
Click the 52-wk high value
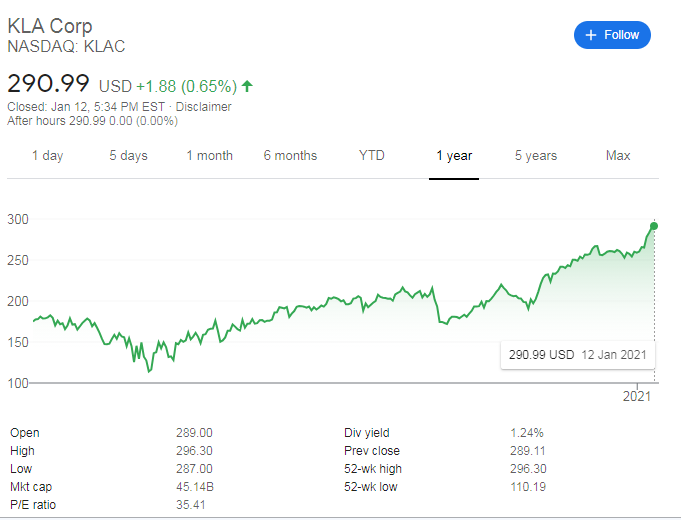[x=528, y=469]
